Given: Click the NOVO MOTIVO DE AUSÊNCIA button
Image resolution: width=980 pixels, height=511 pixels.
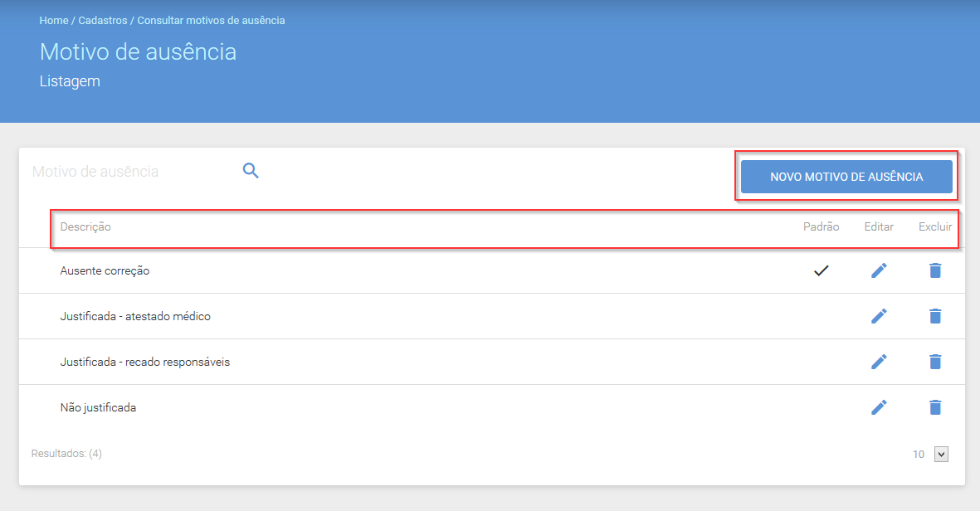Looking at the screenshot, I should [x=846, y=177].
